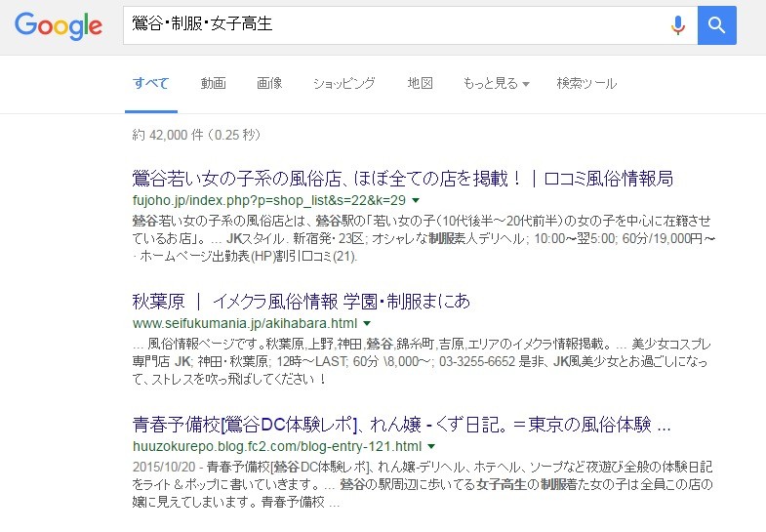766x532 pixels.
Task: Click the ホームページ出勤表(HP)割引口コミ(21) text
Action: tap(248, 256)
